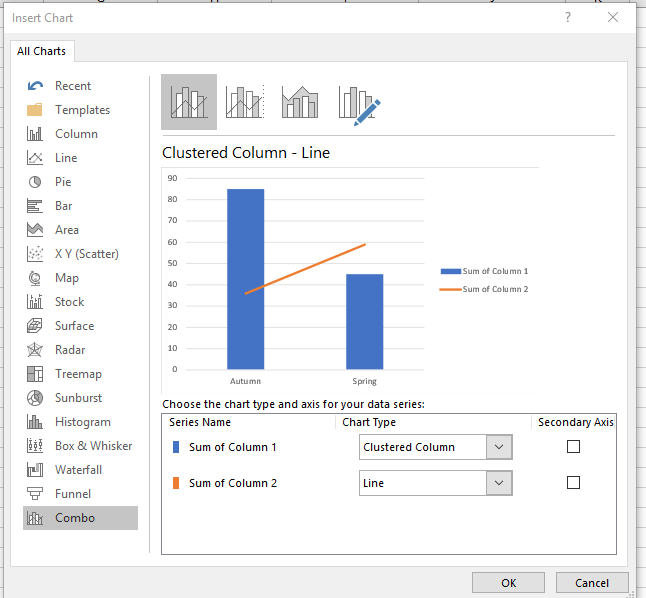Choose Area chart category
The height and width of the screenshot is (598, 646).
tap(80, 230)
